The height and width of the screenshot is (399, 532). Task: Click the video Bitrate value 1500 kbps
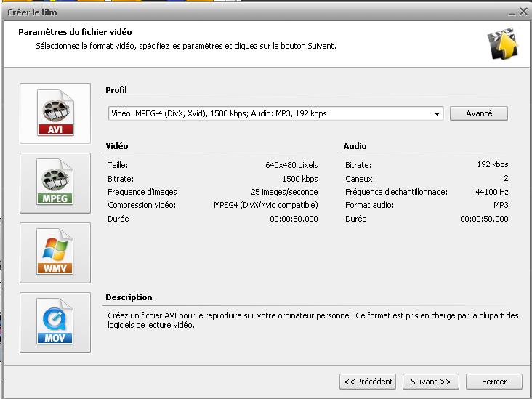click(299, 179)
